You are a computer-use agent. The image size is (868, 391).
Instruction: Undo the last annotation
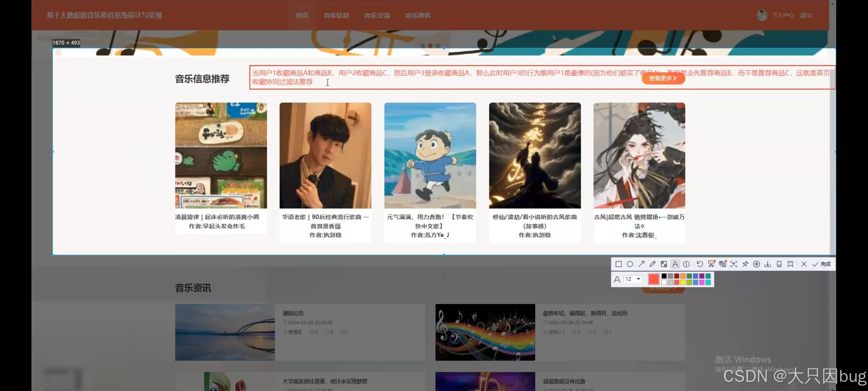pos(700,264)
